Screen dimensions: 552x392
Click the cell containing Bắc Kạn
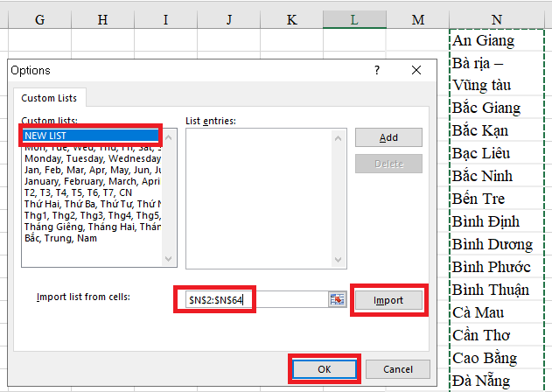point(497,130)
